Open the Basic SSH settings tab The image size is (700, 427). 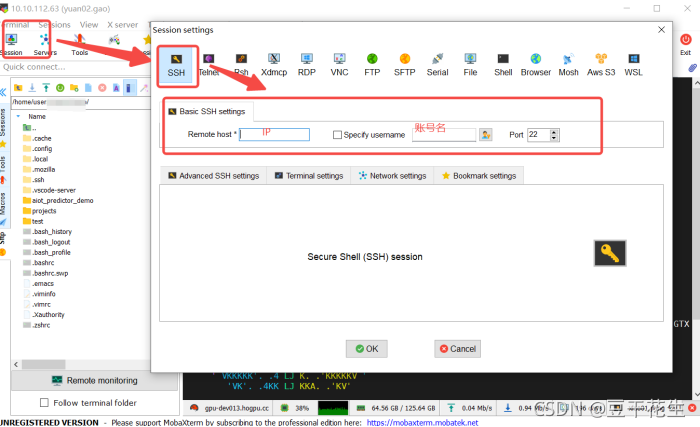coord(208,111)
